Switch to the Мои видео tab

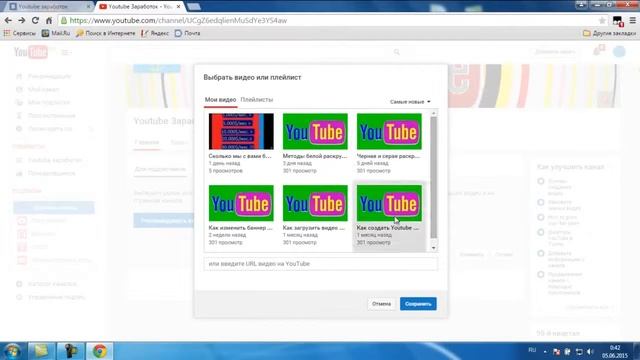[220, 100]
